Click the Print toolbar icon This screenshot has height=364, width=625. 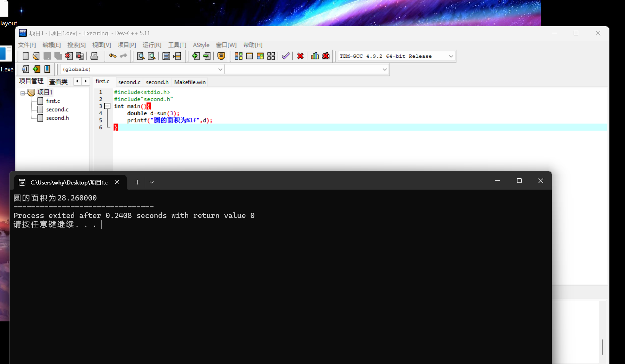click(x=94, y=56)
